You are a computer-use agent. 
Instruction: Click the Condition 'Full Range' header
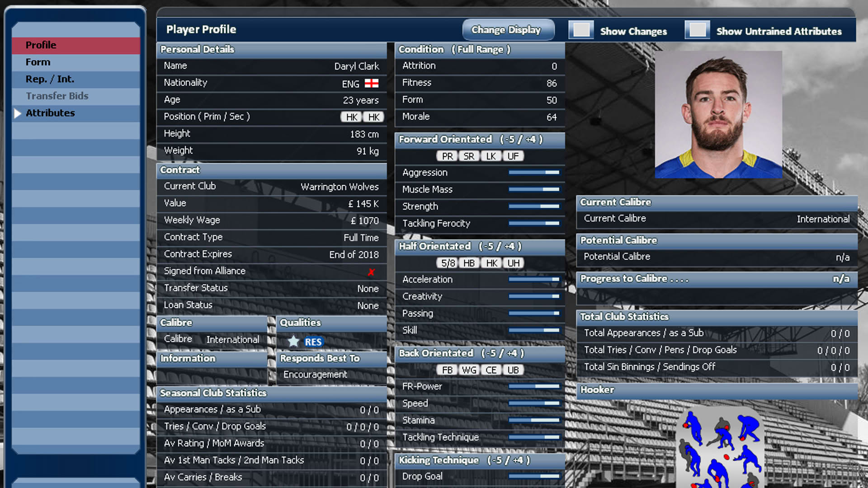click(481, 49)
